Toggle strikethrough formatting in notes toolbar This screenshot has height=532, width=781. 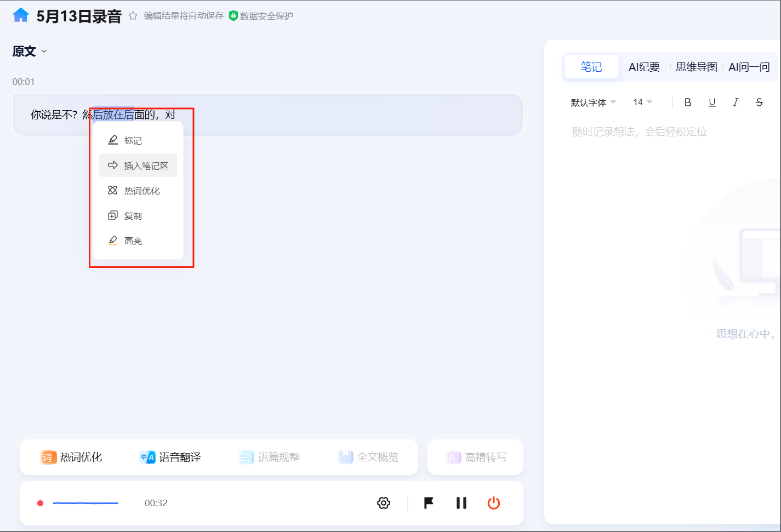click(x=759, y=102)
